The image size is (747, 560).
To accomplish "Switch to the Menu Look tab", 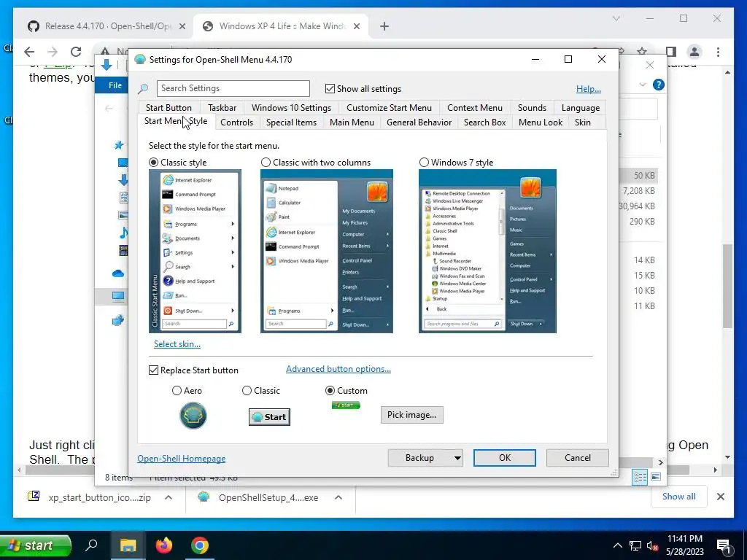I will click(541, 122).
